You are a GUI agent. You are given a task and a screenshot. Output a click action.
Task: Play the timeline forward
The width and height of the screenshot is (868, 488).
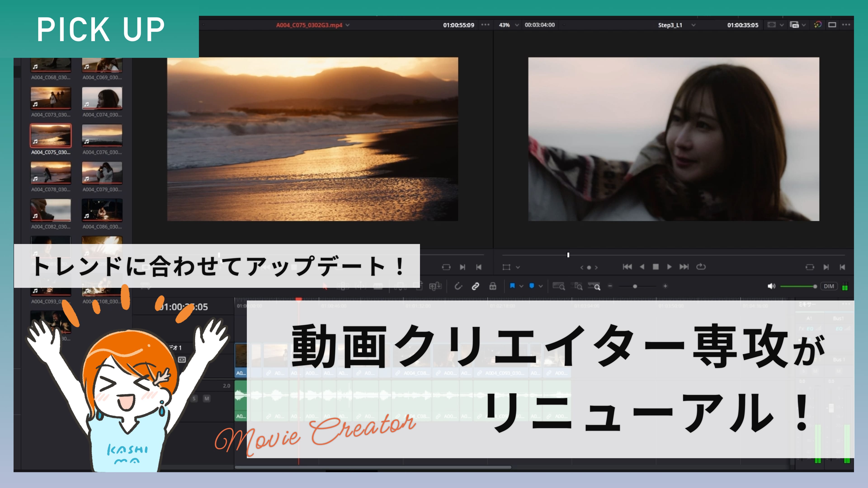(x=669, y=267)
